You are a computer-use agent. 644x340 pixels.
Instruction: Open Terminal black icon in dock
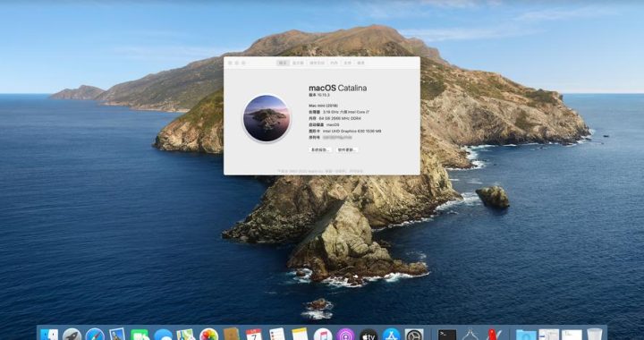click(447, 335)
